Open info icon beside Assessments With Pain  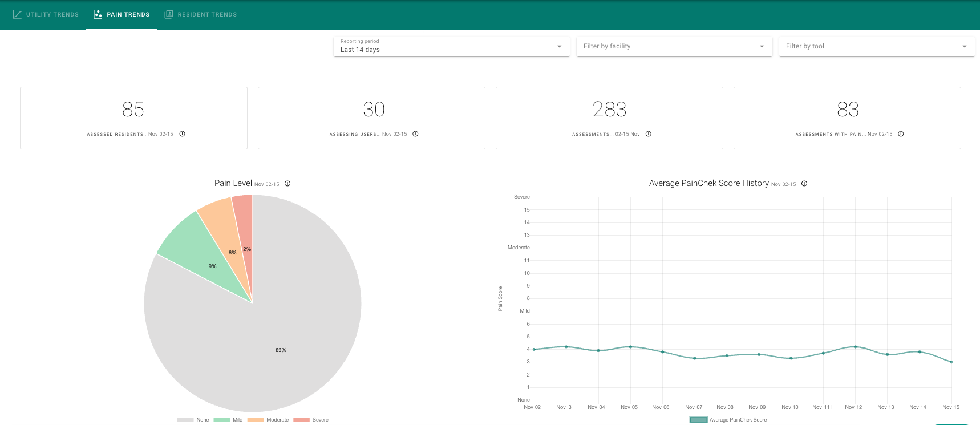coord(901,134)
